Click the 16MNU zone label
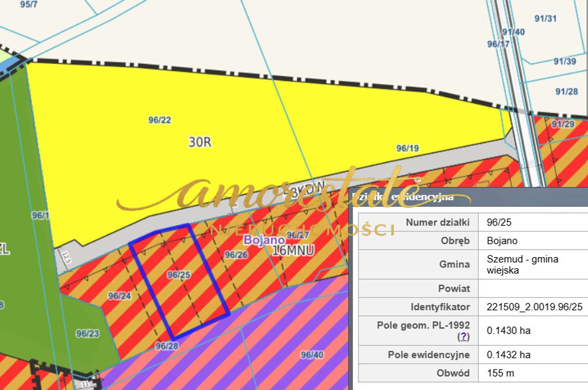The image size is (588, 390). (293, 250)
